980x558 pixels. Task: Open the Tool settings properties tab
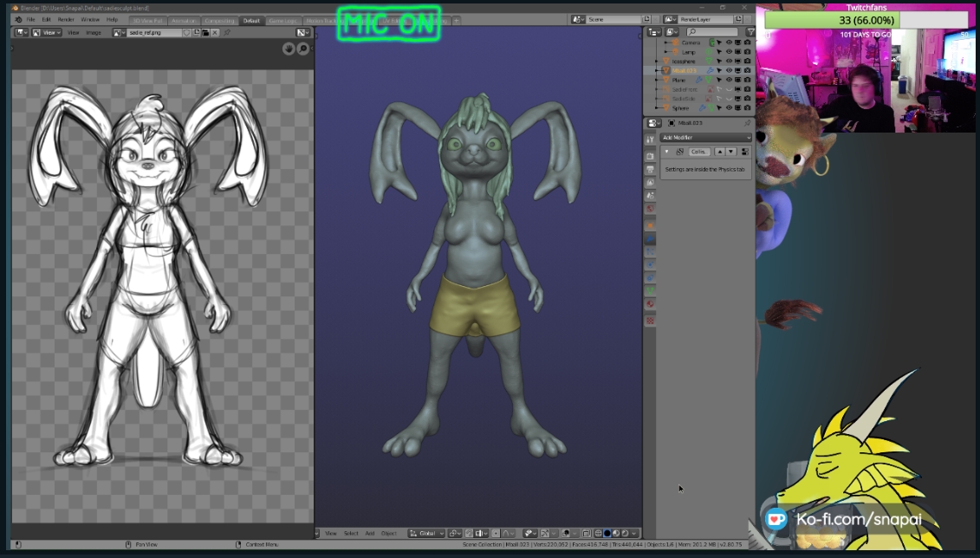(650, 139)
